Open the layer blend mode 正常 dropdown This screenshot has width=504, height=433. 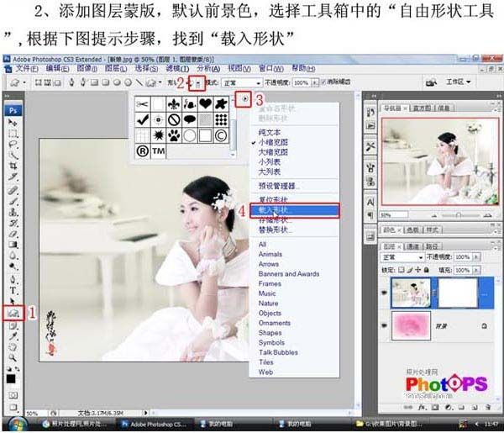[402, 257]
